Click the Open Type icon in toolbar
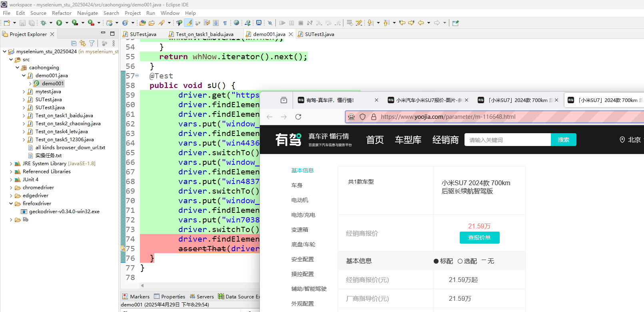The width and height of the screenshot is (644, 312). pyautogui.click(x=142, y=23)
